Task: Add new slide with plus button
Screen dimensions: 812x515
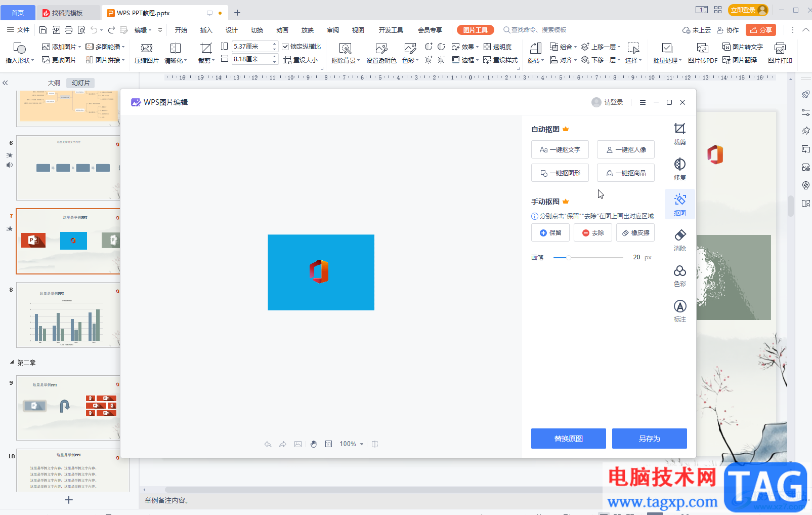Action: coord(69,500)
